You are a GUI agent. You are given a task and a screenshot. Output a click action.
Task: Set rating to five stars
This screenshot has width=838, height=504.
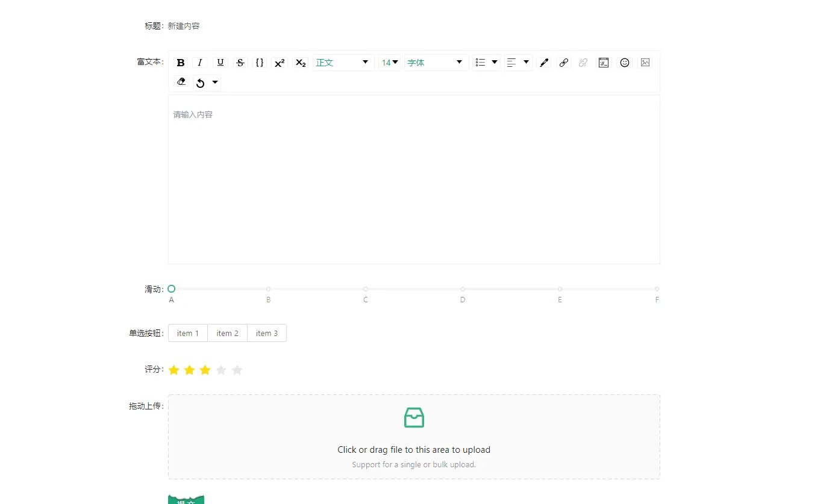[237, 370]
